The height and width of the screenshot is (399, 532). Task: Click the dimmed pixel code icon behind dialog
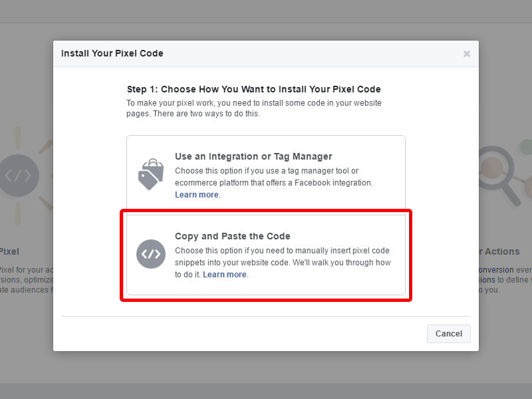tap(19, 176)
